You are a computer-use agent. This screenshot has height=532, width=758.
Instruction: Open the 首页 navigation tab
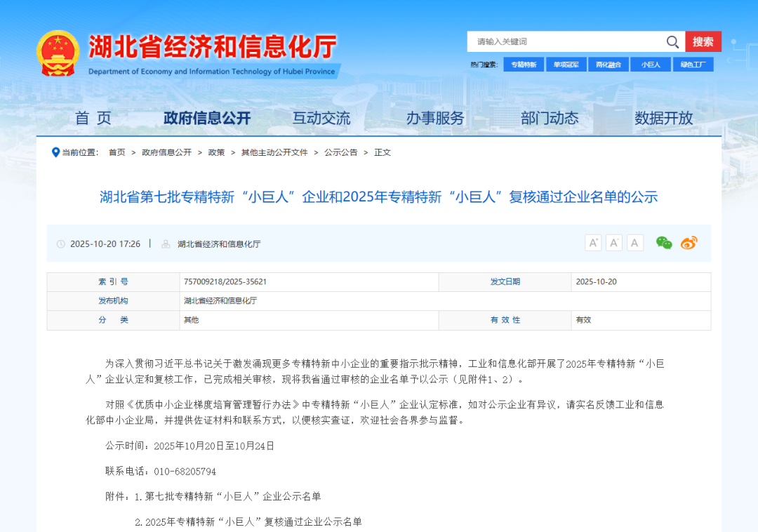point(93,118)
